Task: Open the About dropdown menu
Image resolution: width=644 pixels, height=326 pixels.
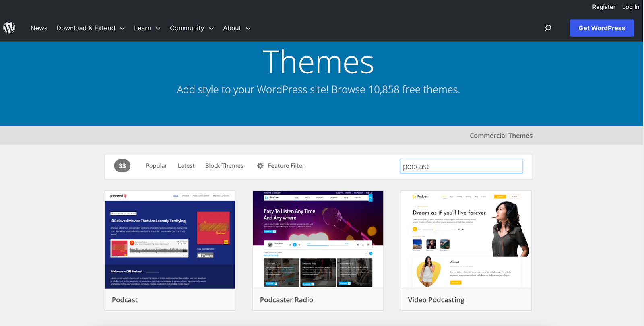Action: (x=237, y=28)
